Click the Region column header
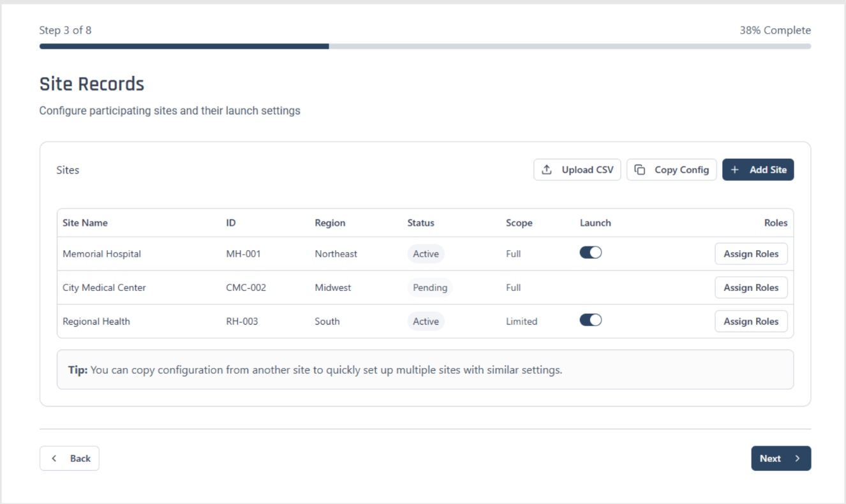This screenshot has height=504, width=846. (330, 223)
